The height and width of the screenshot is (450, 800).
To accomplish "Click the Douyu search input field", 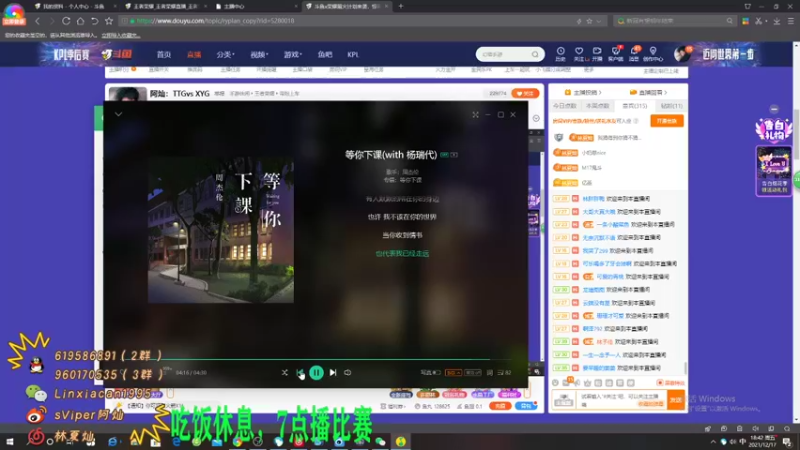I will pyautogui.click(x=504, y=54).
